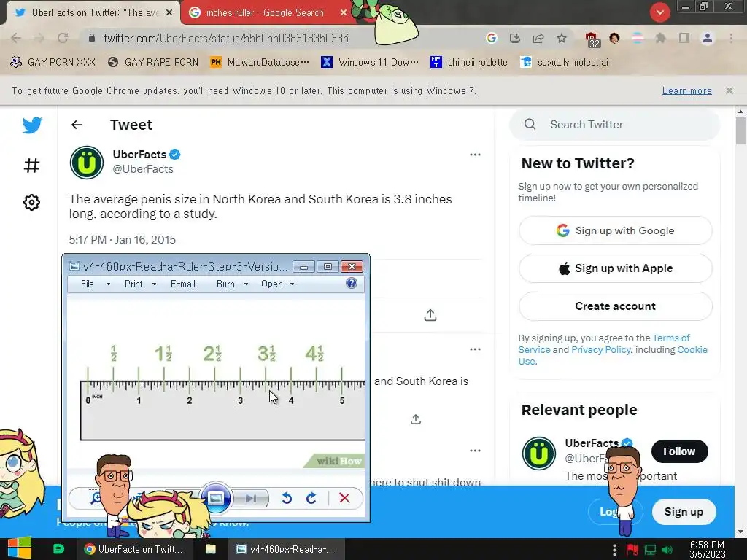Click the Google icon in the address bar
Image resolution: width=747 pixels, height=560 pixels.
point(492,38)
